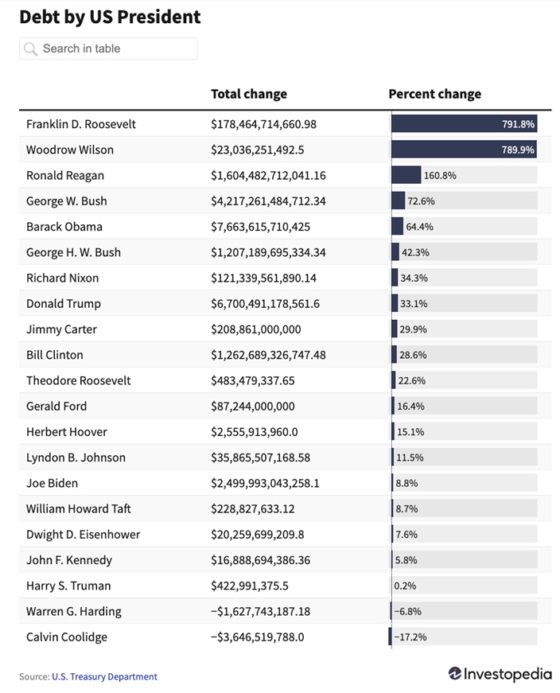This screenshot has width=560, height=693.
Task: Select the Franklin D. Roosevelt row name
Action: (x=81, y=124)
